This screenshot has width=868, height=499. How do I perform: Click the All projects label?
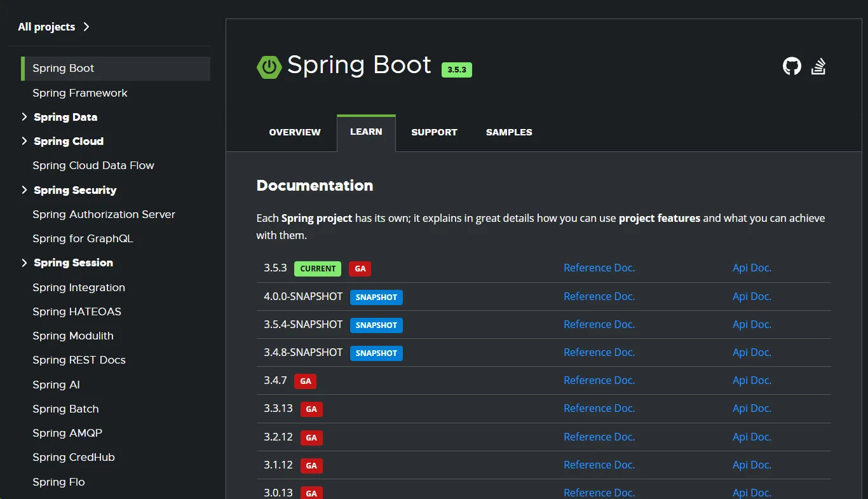click(46, 27)
